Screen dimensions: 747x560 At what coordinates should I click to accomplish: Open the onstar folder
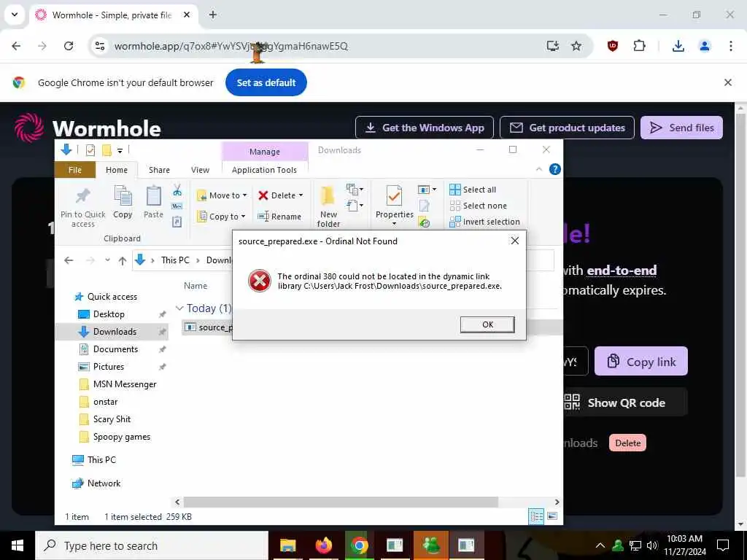[105, 402]
